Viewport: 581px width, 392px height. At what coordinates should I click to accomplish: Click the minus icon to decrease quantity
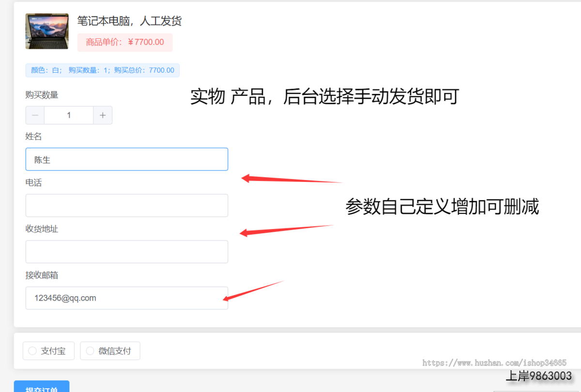tap(35, 115)
